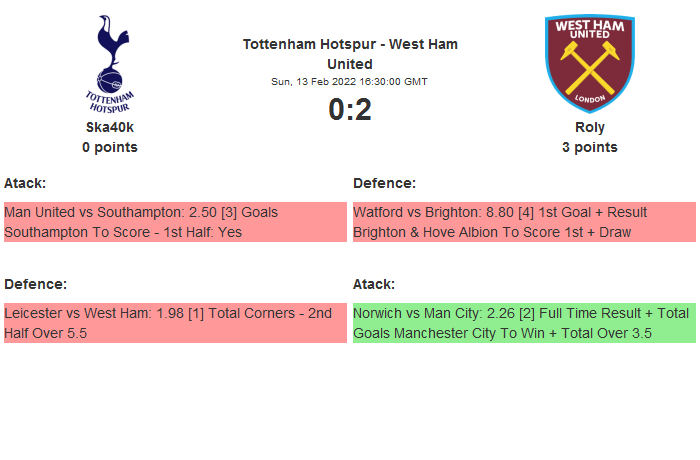
Task: Select the Man United vs Southampton bet line
Action: coord(141,212)
